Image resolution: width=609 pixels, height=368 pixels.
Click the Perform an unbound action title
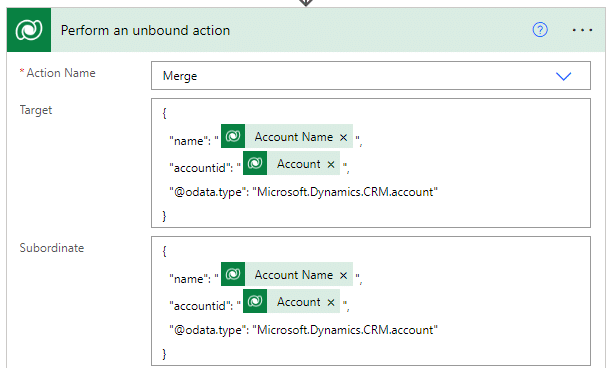pos(145,30)
